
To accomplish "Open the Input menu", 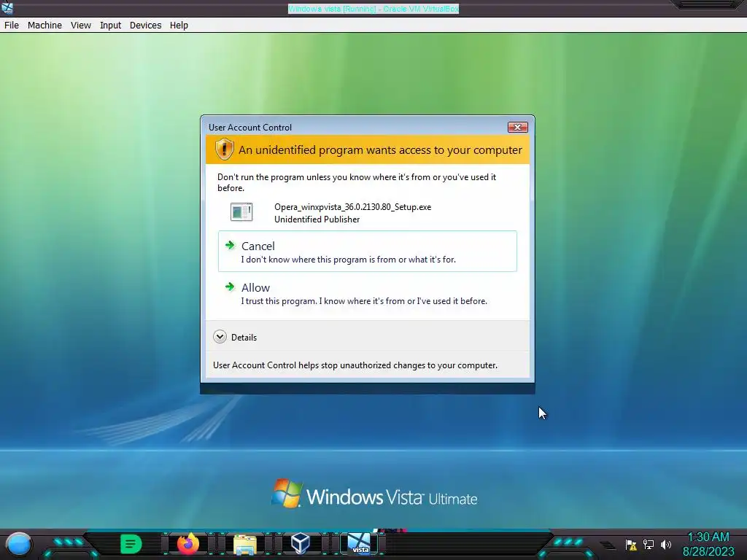I will [111, 26].
